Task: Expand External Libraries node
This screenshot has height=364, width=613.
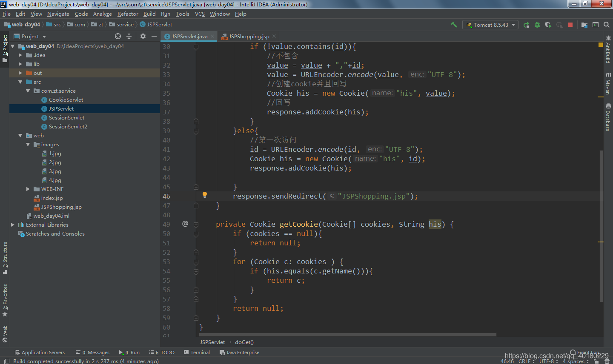Action: (12, 225)
